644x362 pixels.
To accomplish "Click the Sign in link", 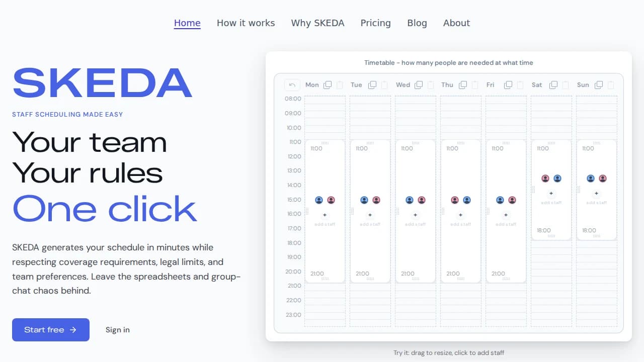I will point(117,330).
